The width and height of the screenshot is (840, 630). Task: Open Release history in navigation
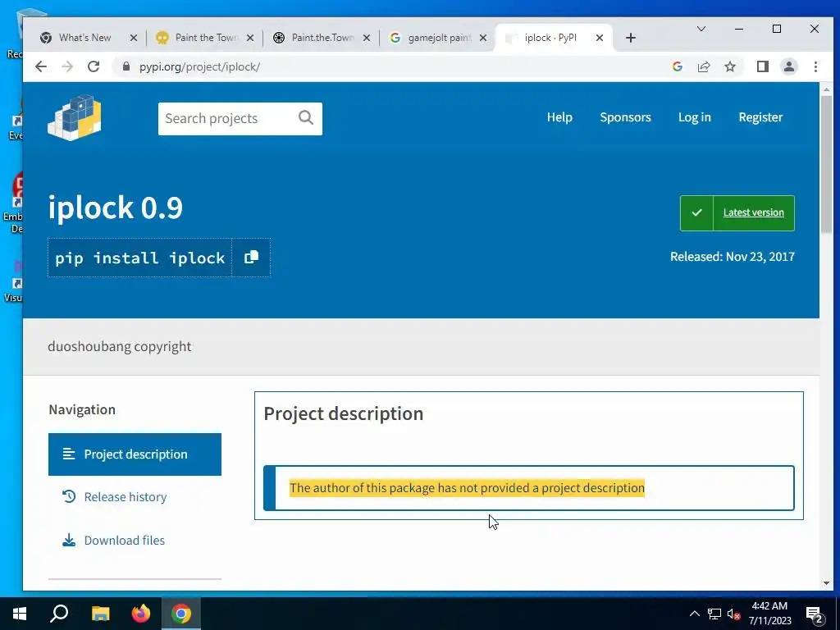(x=125, y=497)
